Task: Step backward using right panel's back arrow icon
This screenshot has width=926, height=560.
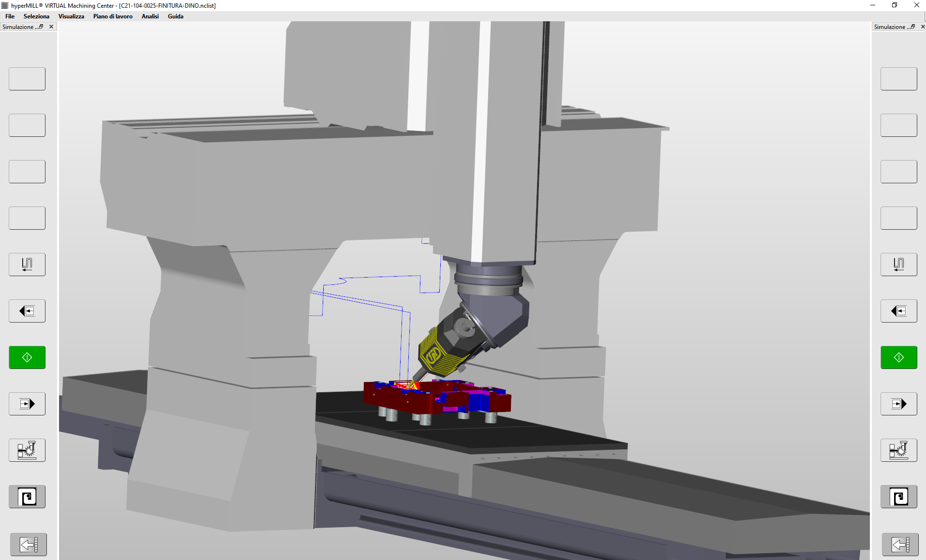Action: pyautogui.click(x=899, y=311)
